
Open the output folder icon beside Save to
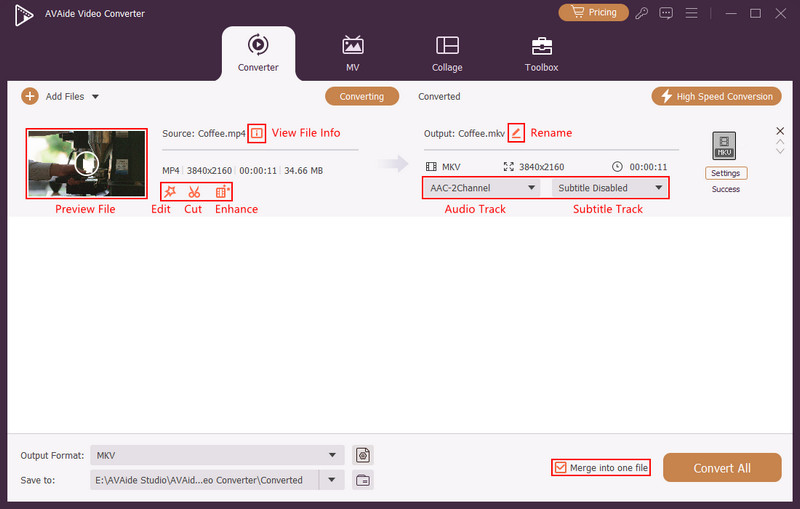[363, 480]
